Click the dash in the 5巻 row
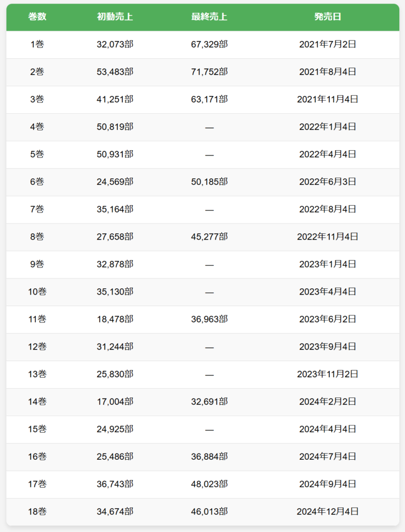This screenshot has width=405, height=532. tap(209, 155)
